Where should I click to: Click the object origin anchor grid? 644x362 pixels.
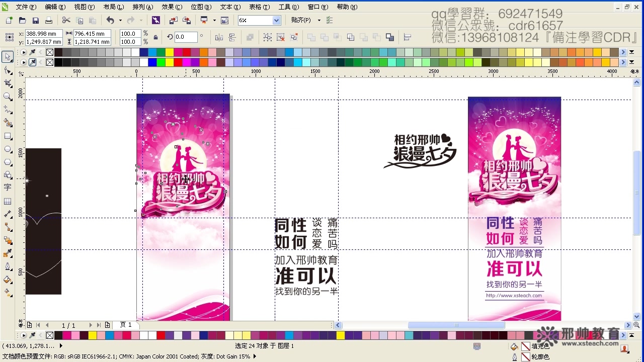9,37
